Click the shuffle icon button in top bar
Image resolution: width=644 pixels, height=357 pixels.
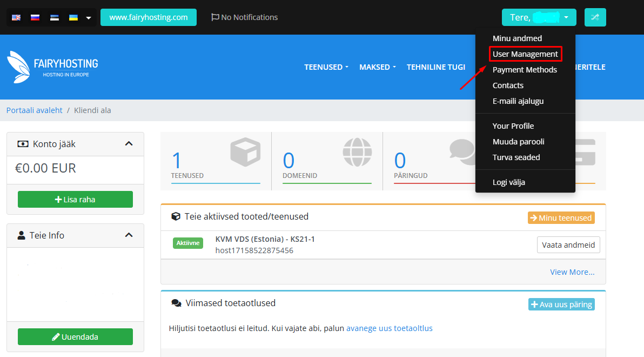click(x=595, y=17)
